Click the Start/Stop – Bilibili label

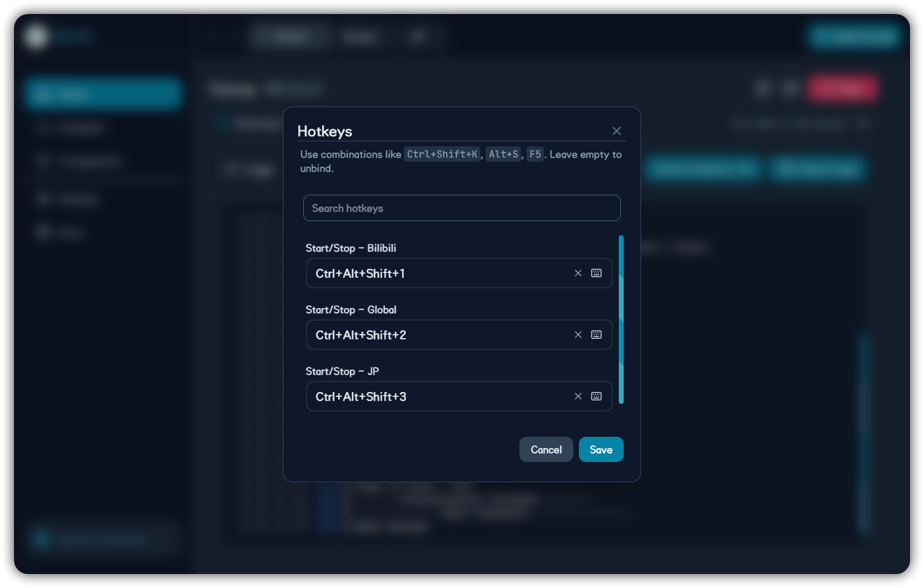[x=351, y=248]
